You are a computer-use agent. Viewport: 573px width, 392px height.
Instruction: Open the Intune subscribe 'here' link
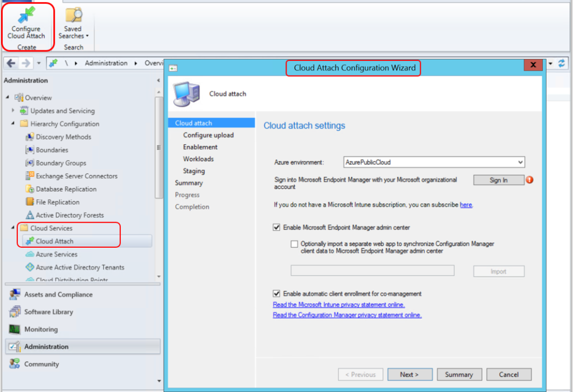[x=466, y=205]
